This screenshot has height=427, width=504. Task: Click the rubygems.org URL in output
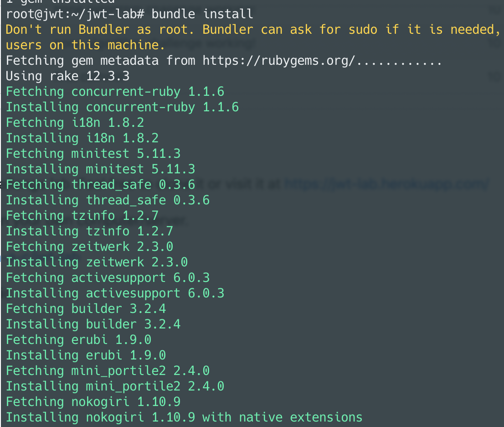pyautogui.click(x=279, y=61)
